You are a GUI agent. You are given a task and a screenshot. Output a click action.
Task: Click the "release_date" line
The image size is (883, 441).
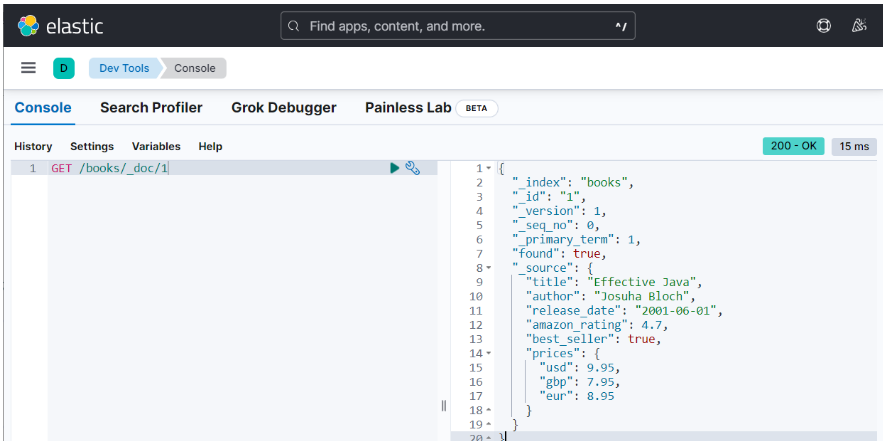pyautogui.click(x=624, y=310)
